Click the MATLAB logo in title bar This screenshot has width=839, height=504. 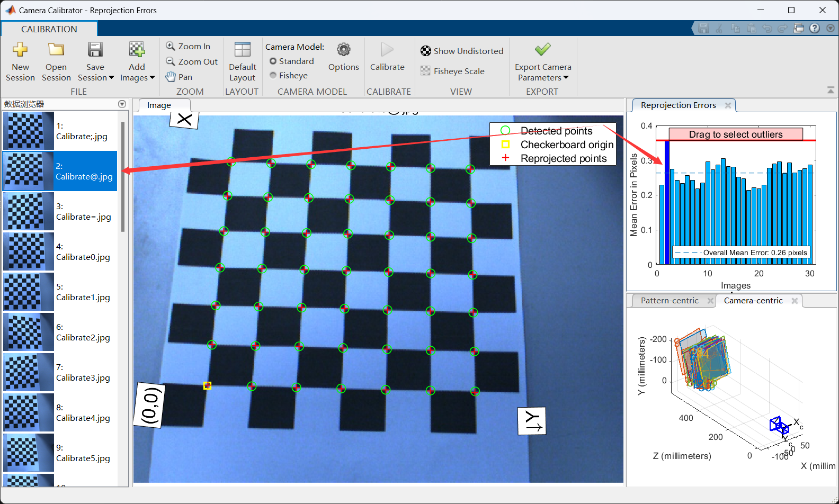coord(10,10)
